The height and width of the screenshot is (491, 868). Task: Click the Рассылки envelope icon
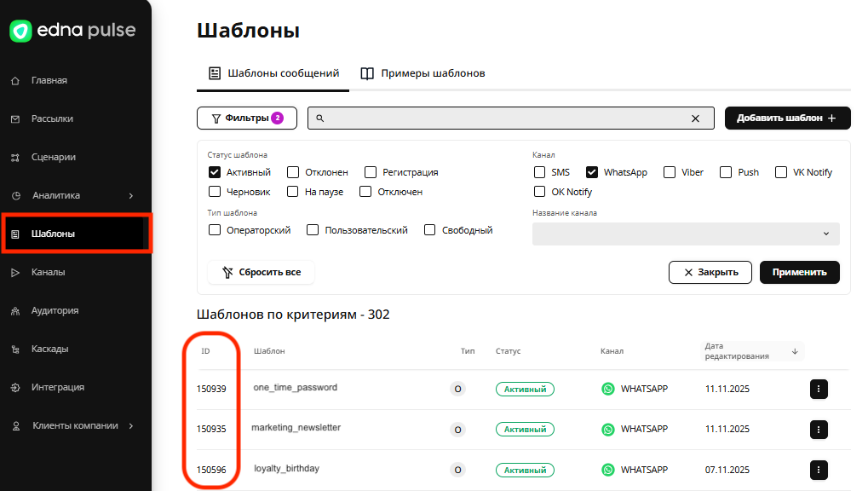click(15, 119)
